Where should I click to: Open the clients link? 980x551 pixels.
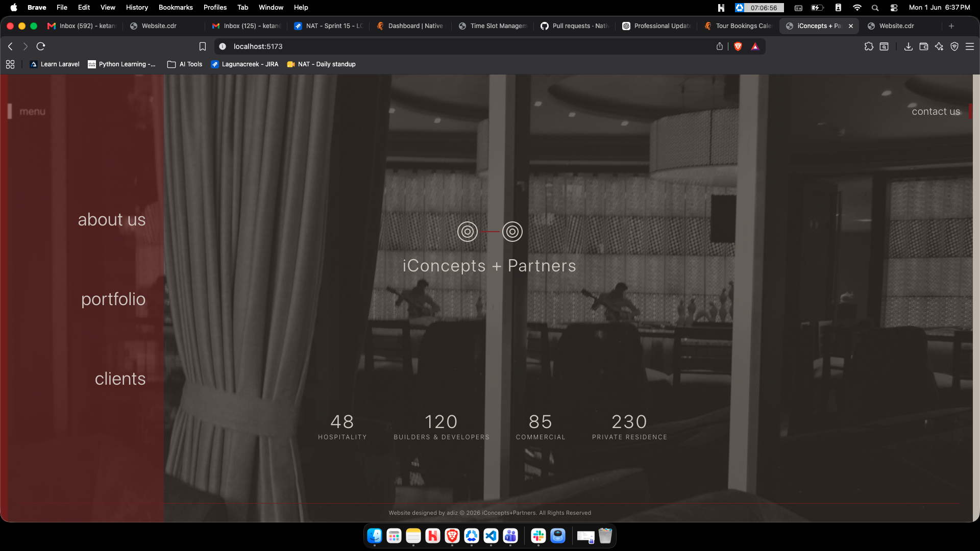pos(120,379)
